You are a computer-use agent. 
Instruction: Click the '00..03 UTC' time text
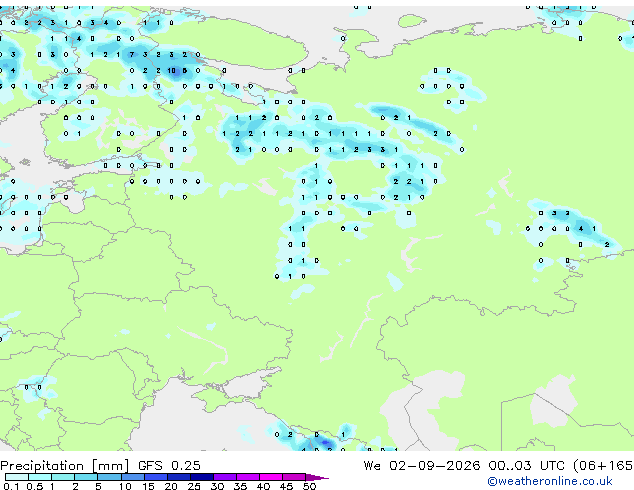click(x=526, y=466)
